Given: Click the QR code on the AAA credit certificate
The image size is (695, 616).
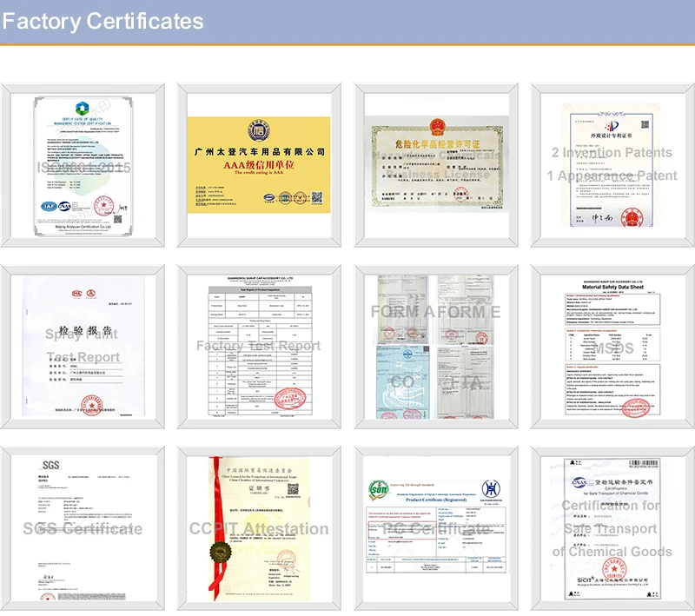Looking at the screenshot, I should tap(316, 198).
